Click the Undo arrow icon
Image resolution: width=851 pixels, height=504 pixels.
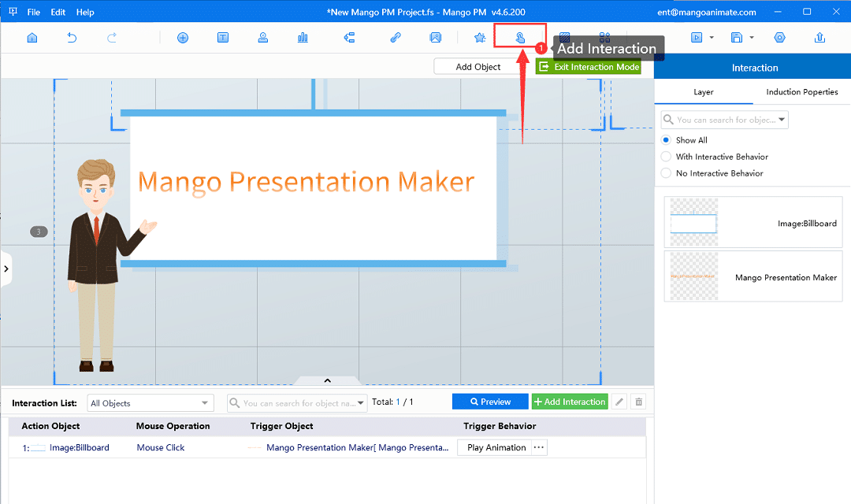(x=72, y=37)
